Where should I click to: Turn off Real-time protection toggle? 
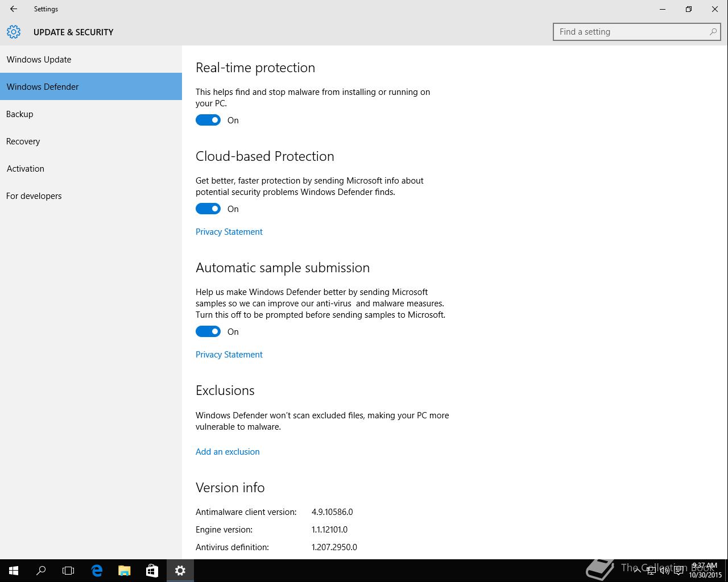[x=208, y=120]
